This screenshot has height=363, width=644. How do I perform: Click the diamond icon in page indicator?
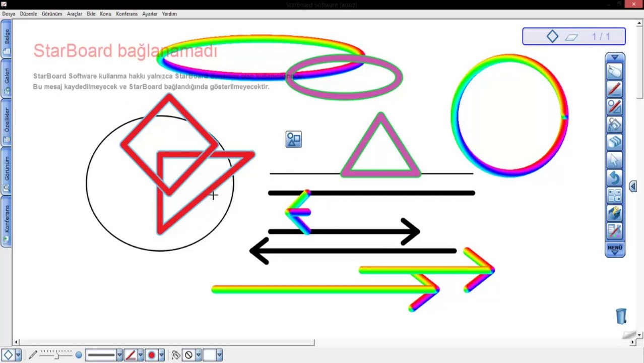click(552, 36)
